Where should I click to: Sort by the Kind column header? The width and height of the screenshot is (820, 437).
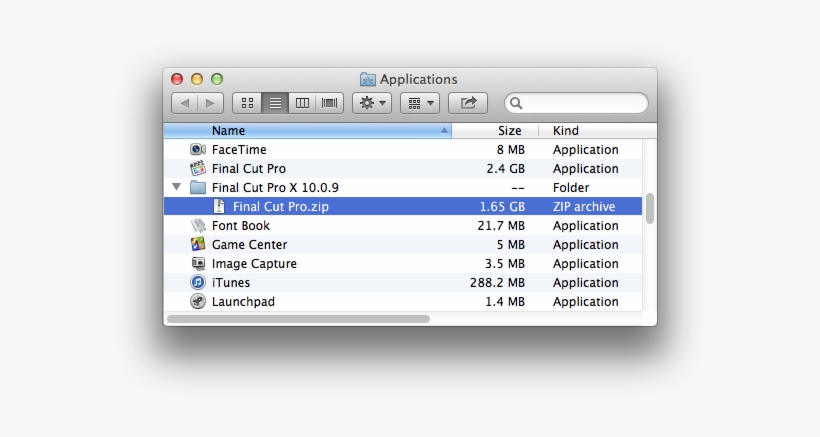(x=597, y=131)
